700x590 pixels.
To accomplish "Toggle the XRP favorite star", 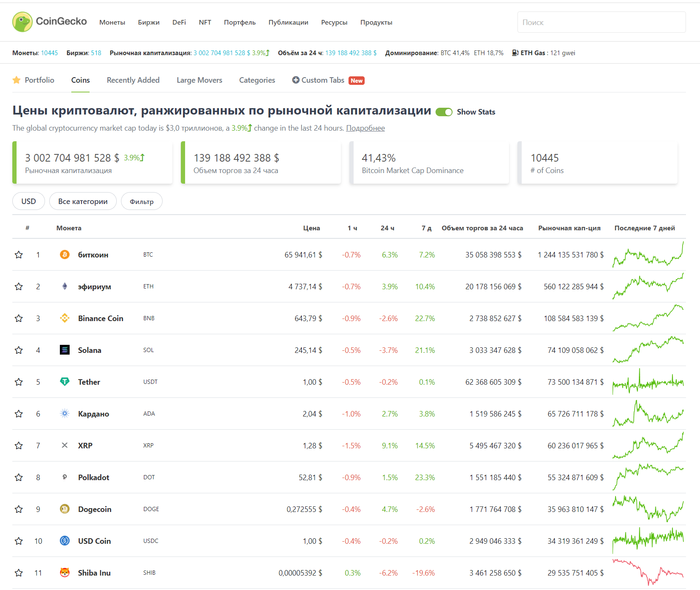I will tap(19, 445).
